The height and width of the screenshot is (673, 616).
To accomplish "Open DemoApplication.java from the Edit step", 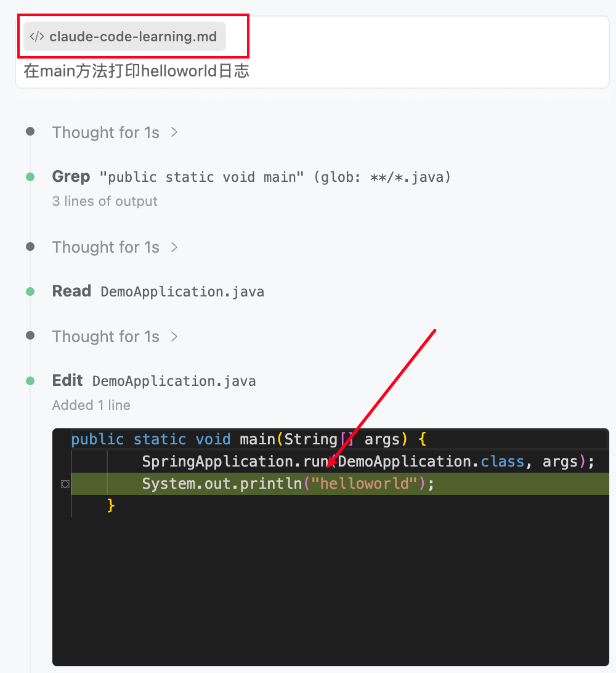I will coord(174,381).
